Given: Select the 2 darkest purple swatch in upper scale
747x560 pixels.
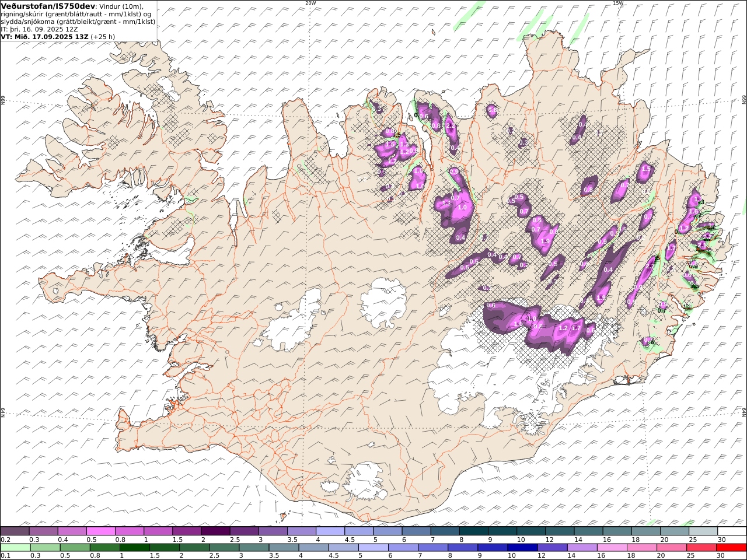Looking at the screenshot, I should point(215,531).
